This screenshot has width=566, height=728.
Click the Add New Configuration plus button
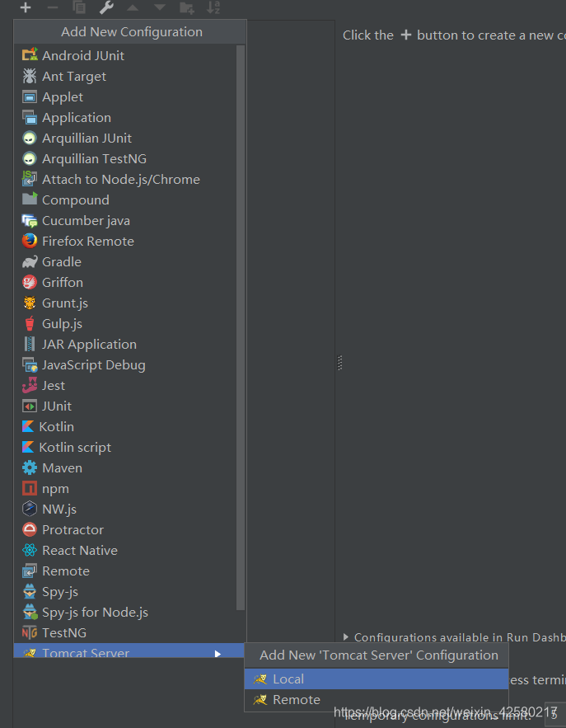tap(26, 7)
